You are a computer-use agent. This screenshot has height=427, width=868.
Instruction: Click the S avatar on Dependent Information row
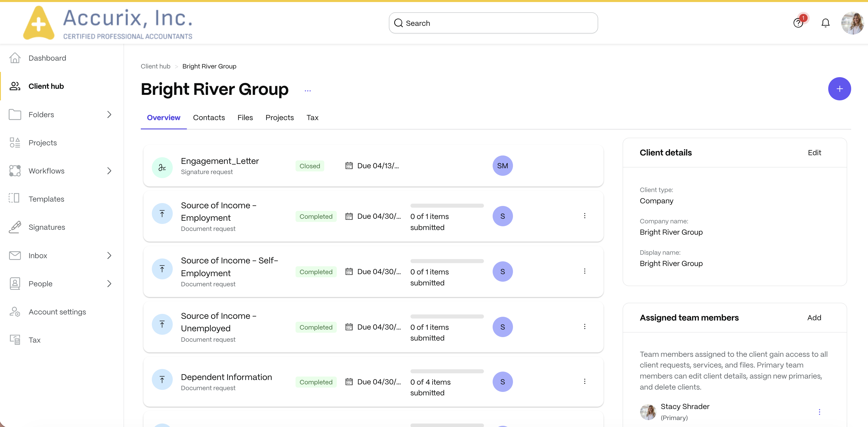[x=503, y=382]
